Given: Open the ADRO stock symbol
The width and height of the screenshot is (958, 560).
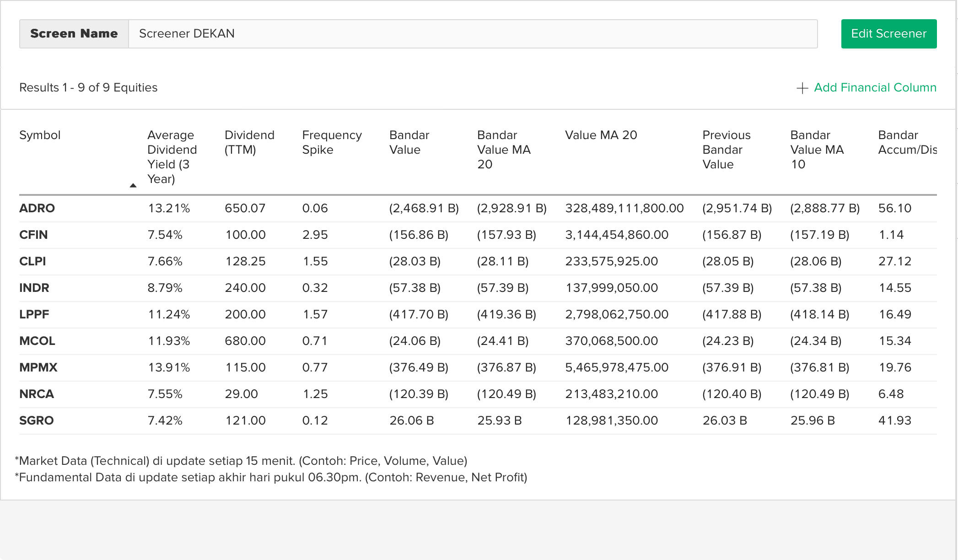Looking at the screenshot, I should [x=37, y=208].
